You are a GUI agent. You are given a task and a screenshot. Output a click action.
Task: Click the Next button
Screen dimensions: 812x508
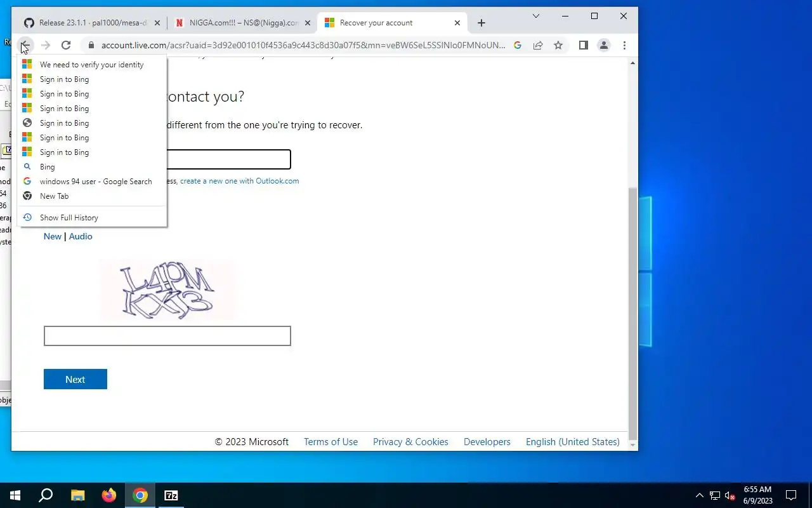75,379
